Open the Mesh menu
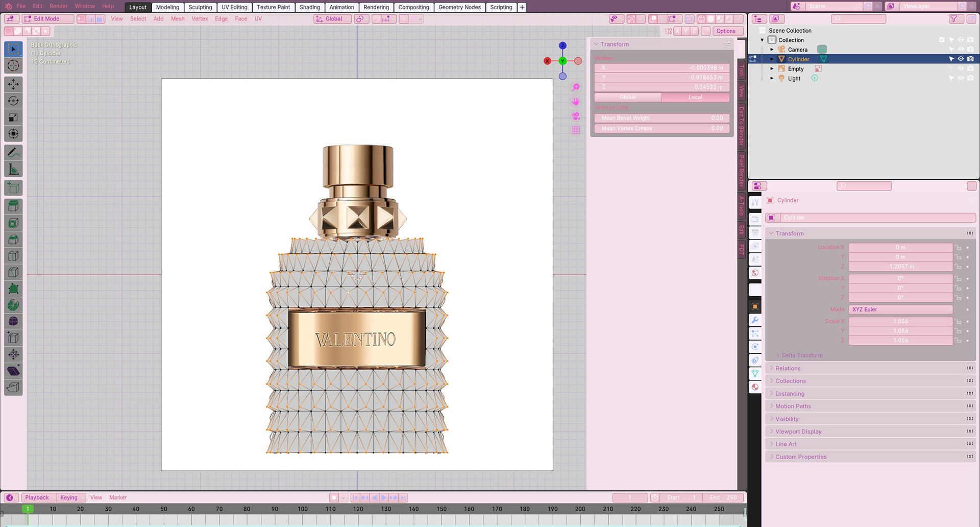The height and width of the screenshot is (527, 980). point(178,19)
